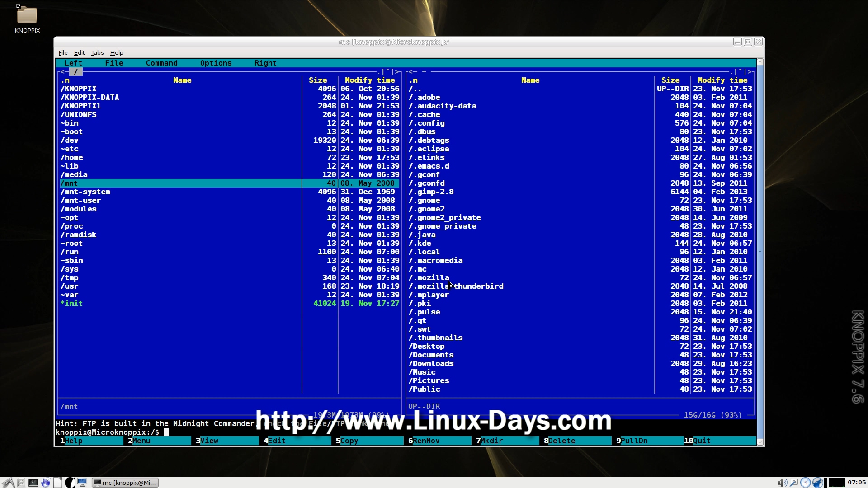Open the Options menu in mc
Viewport: 868px width, 488px height.
[216, 63]
